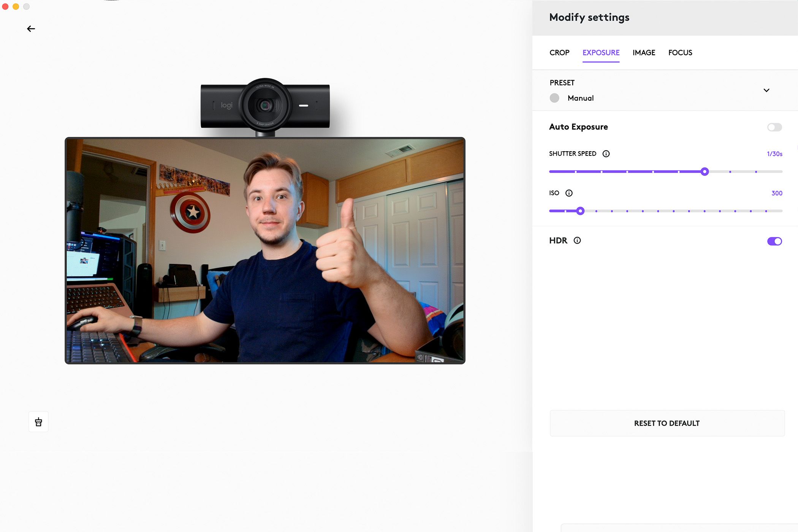The width and height of the screenshot is (798, 532).
Task: Click the webcam video preview
Action: tap(265, 251)
